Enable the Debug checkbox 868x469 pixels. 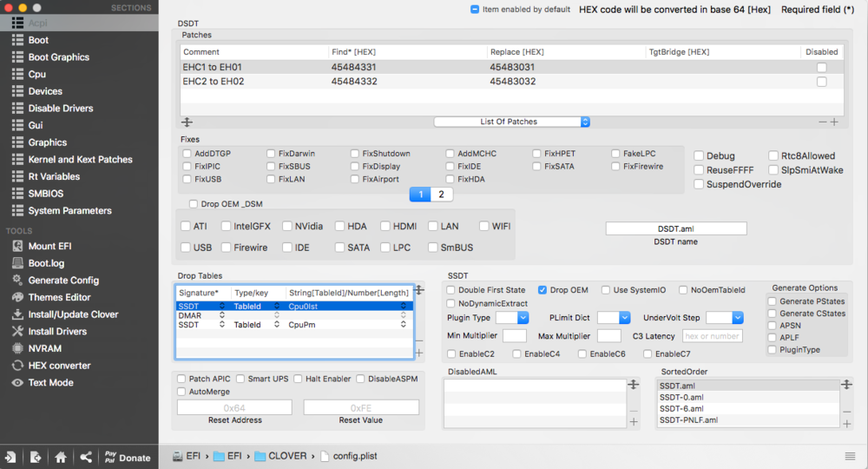[x=699, y=155]
